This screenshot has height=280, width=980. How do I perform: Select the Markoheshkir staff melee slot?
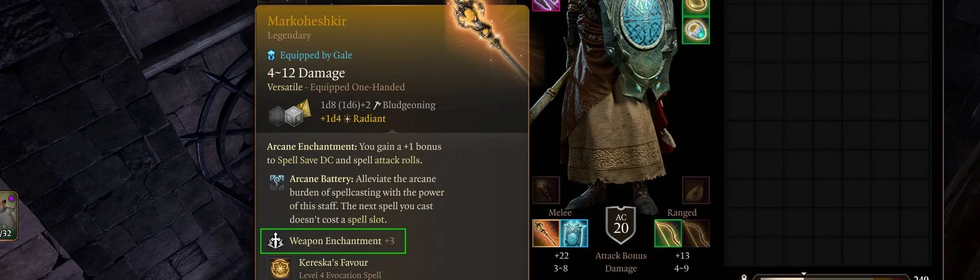(546, 233)
